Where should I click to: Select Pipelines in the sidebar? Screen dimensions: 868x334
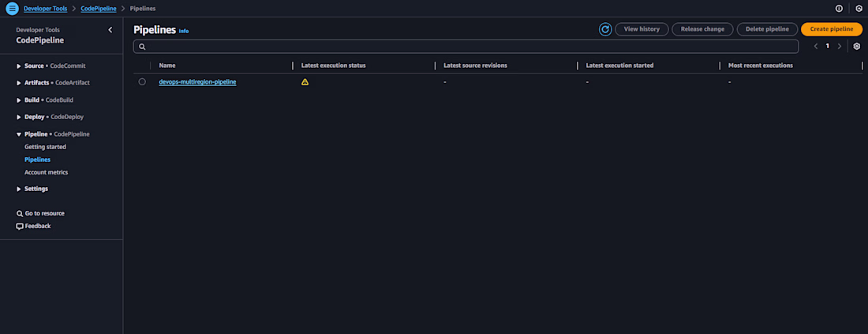coord(38,159)
